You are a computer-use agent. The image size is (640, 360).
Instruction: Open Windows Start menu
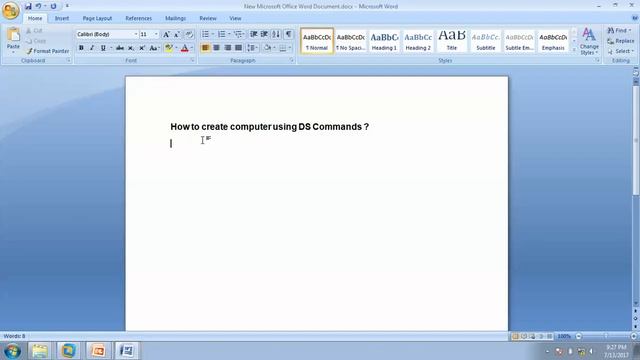click(12, 351)
